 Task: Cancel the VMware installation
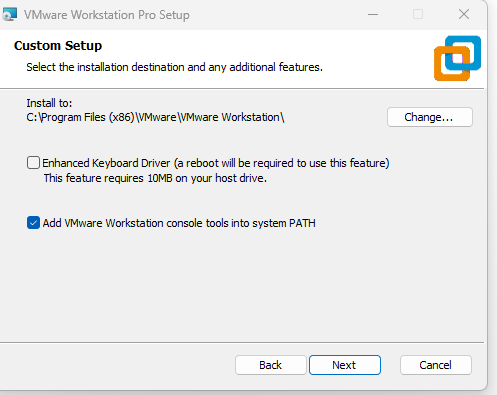[x=436, y=365]
